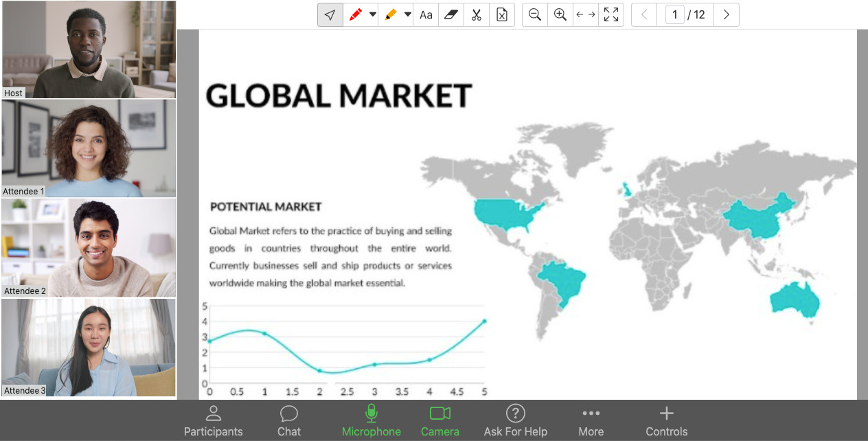Select the scissors cut tool
The height and width of the screenshot is (441, 868).
(477, 14)
